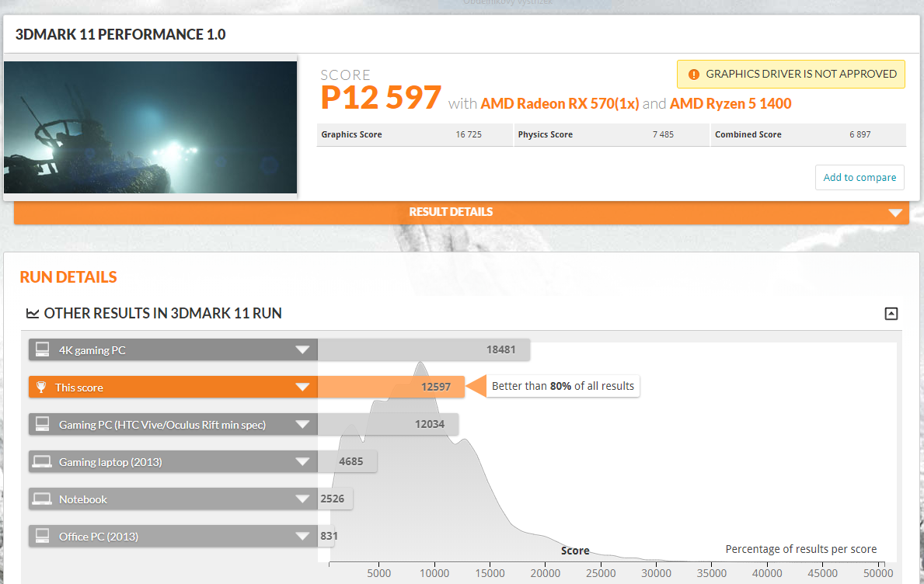Click the trophy icon beside This score
The height and width of the screenshot is (584, 924).
click(x=42, y=388)
